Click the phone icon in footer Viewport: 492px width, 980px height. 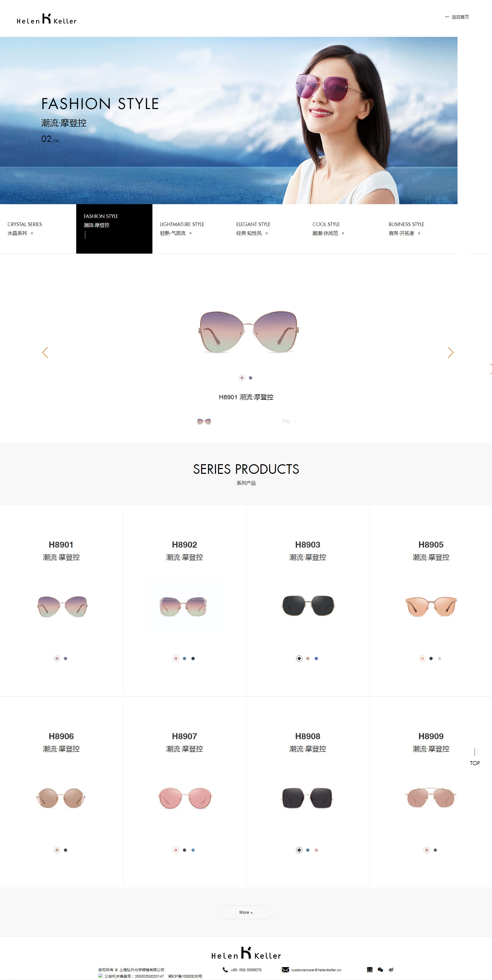[225, 970]
